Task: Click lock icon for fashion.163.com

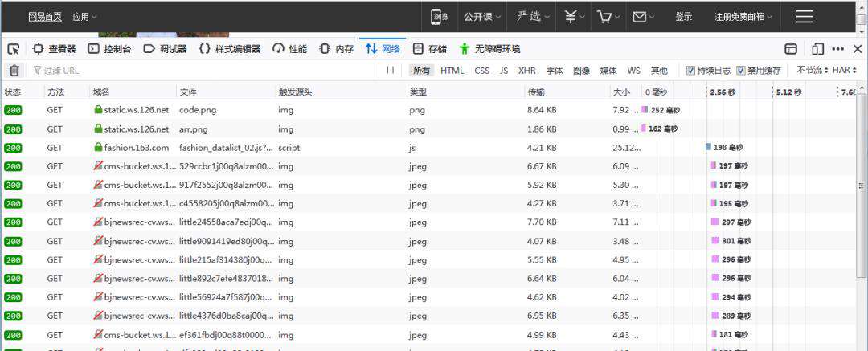Action: point(99,147)
